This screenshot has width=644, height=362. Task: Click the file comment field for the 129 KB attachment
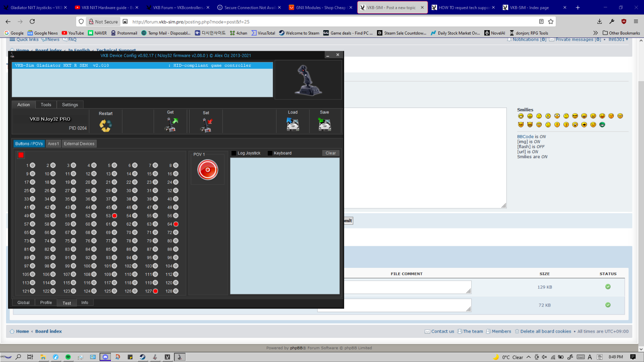407,287
